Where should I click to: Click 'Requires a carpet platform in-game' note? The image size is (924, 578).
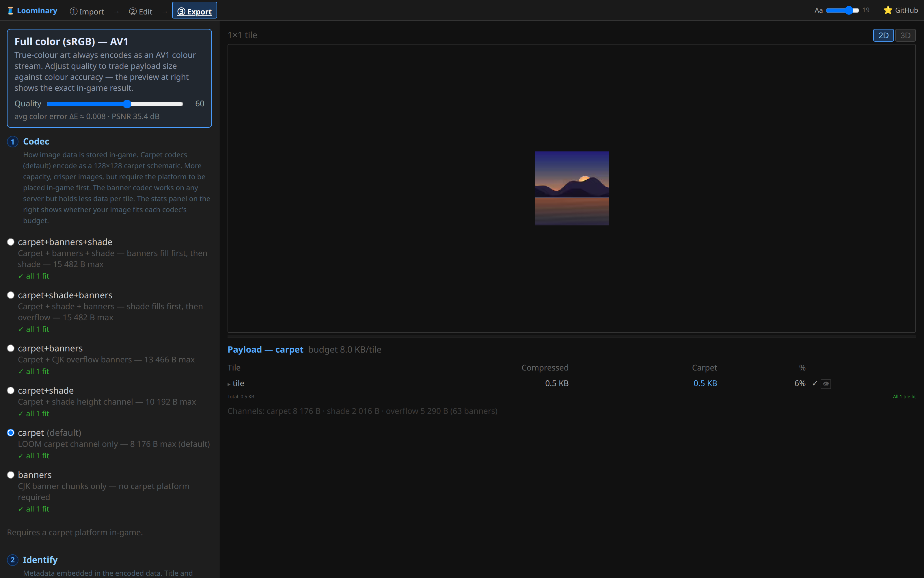pos(75,533)
